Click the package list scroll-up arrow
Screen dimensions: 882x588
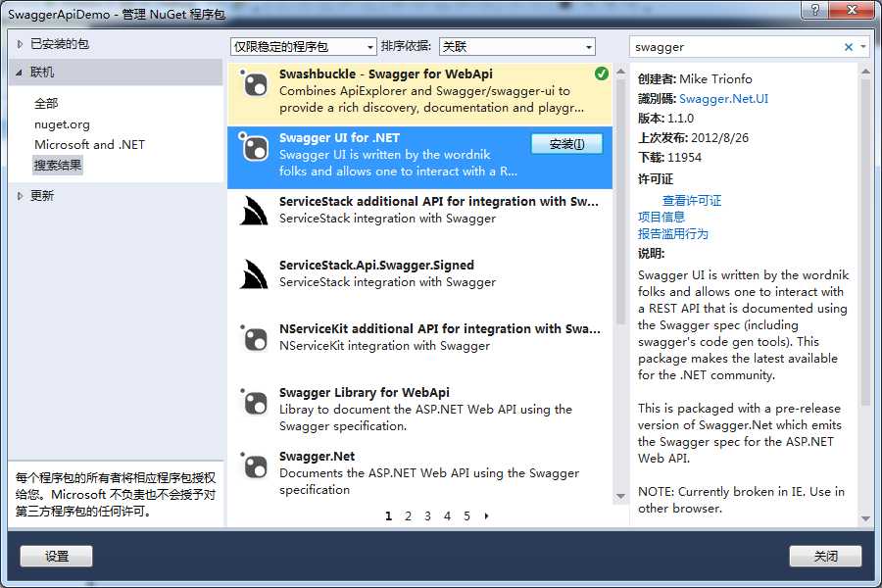pyautogui.click(x=621, y=72)
